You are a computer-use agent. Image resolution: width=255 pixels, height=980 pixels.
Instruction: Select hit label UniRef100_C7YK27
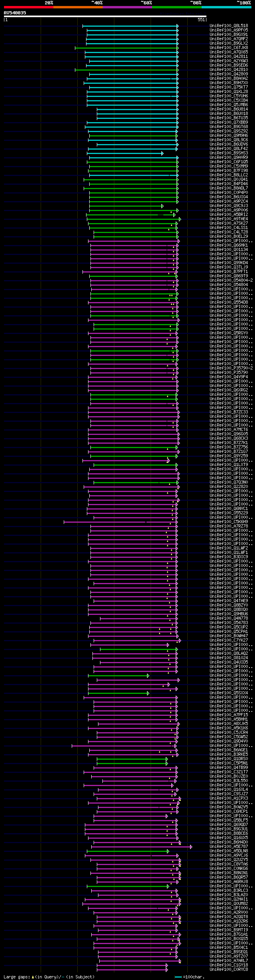229,640
